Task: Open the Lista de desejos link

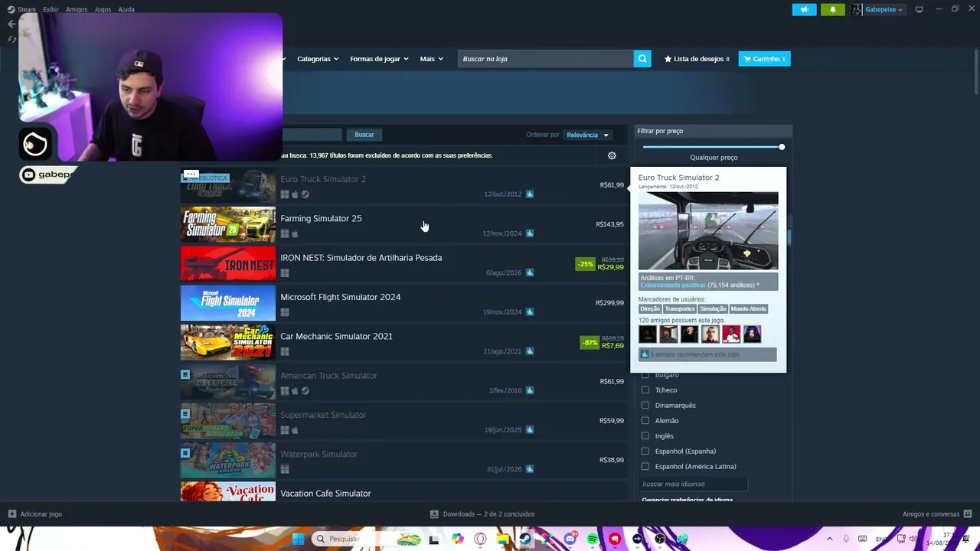Action: (x=697, y=59)
